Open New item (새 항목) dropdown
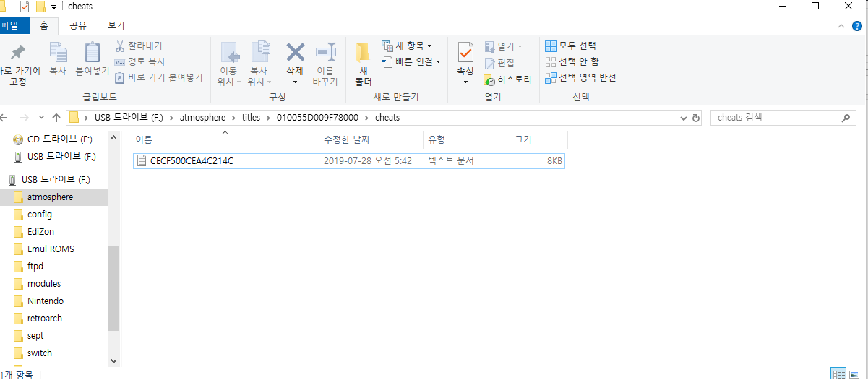 click(x=407, y=46)
